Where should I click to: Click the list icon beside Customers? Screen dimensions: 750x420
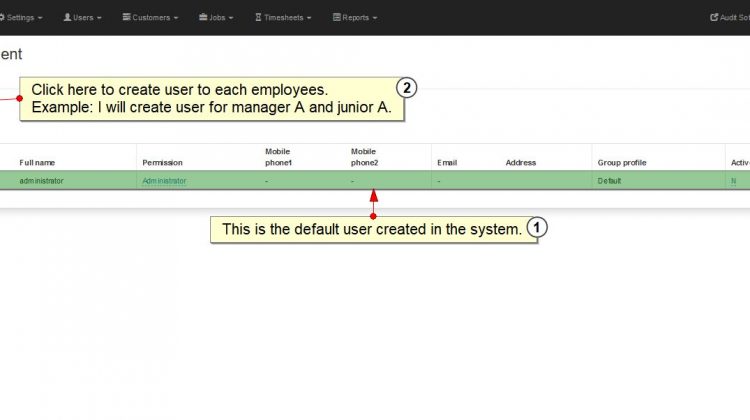point(126,17)
